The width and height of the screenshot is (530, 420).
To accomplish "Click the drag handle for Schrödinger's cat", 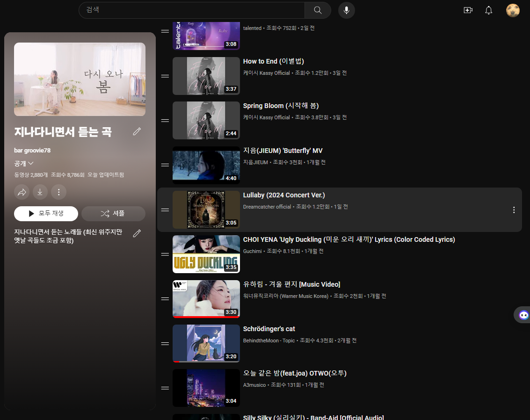I will (165, 343).
